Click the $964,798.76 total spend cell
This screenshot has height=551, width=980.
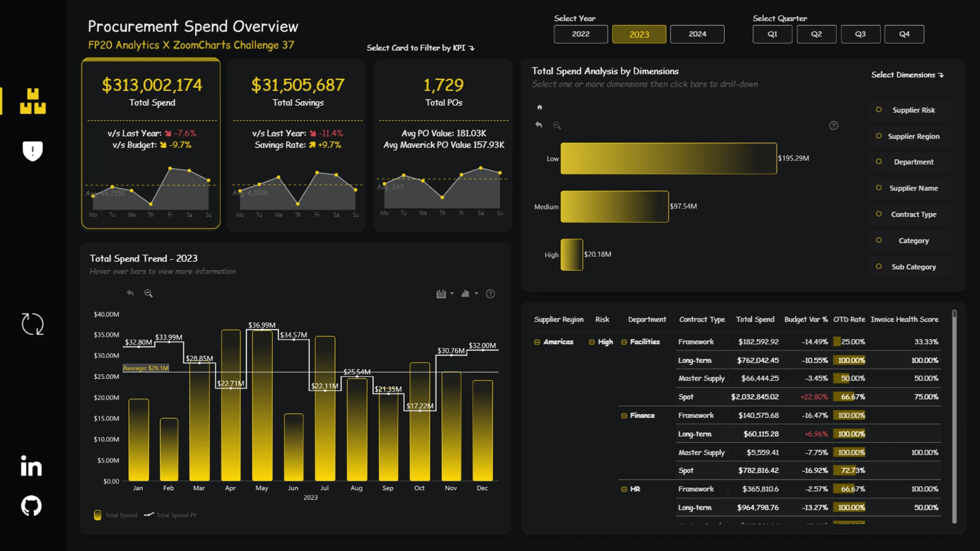point(757,508)
